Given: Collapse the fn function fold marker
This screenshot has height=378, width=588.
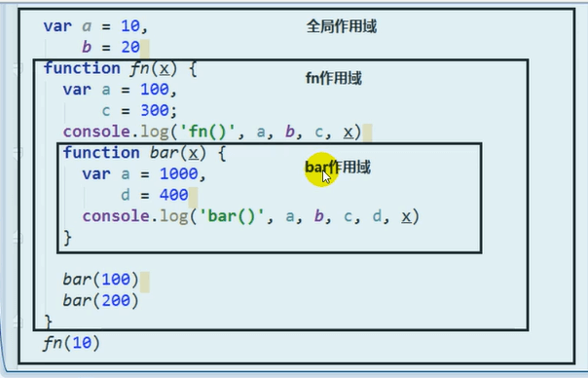Looking at the screenshot, I should (18, 69).
